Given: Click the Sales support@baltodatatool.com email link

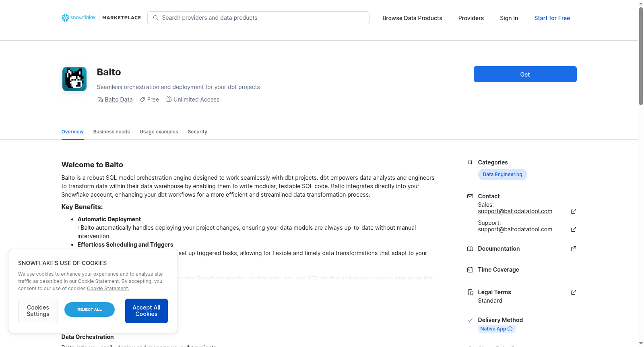Looking at the screenshot, I should [515, 211].
